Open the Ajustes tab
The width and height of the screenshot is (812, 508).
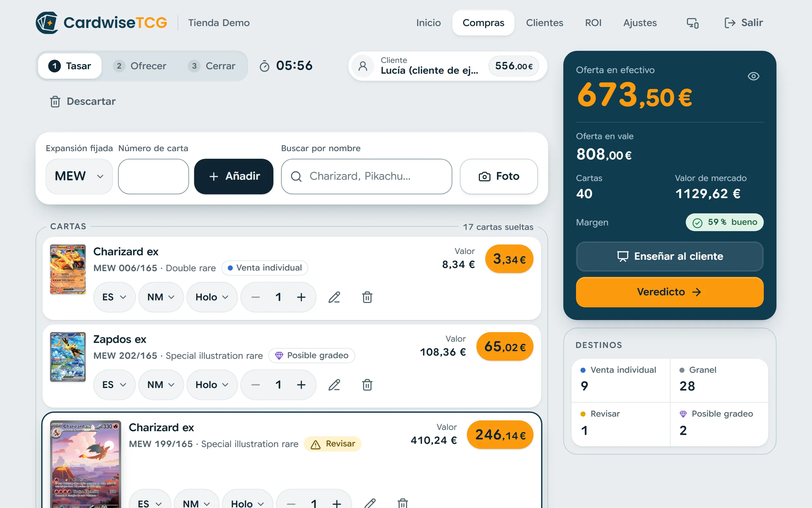640,23
